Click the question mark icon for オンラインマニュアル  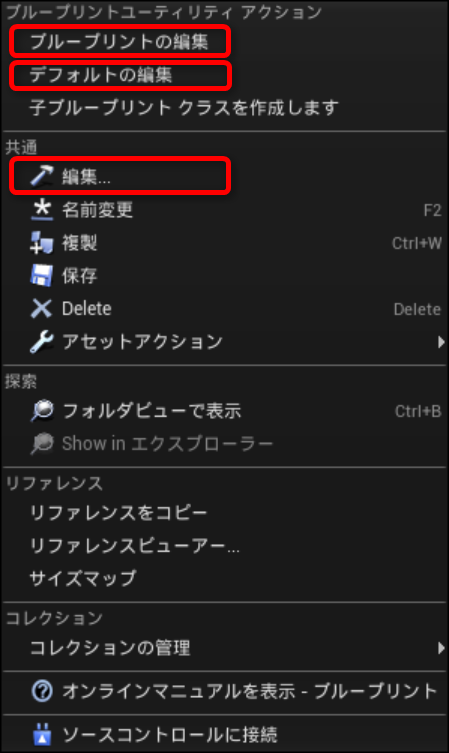coord(42,692)
